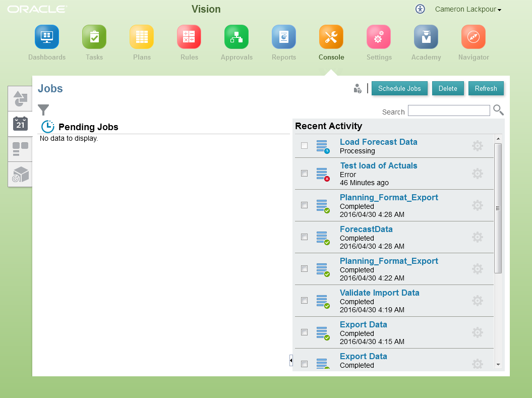Select the layout blocks tab in sidebar
The image size is (532, 398).
(20, 149)
